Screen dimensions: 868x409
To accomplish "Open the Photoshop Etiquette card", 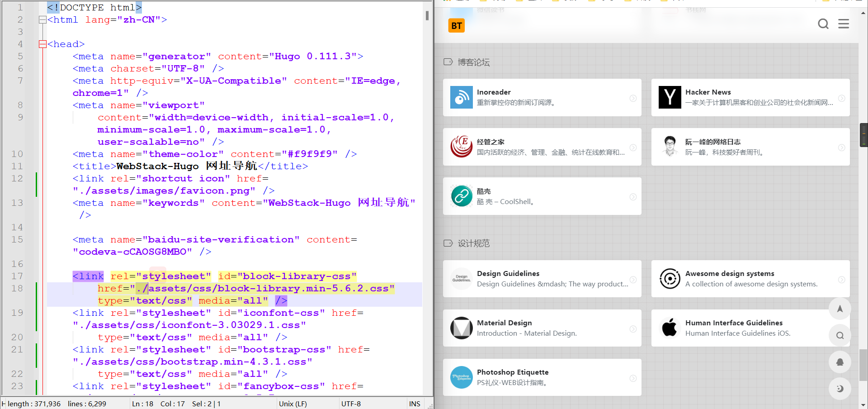I will click(x=542, y=377).
